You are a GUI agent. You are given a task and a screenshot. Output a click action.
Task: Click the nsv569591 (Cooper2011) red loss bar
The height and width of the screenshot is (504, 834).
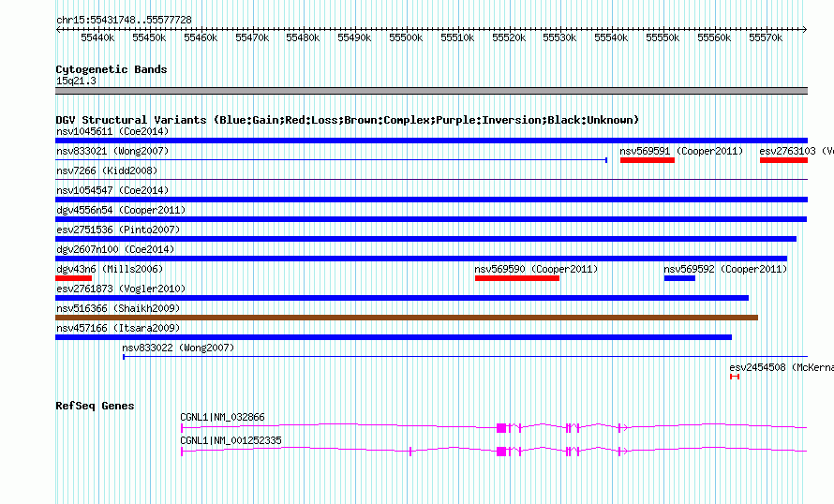647,160
